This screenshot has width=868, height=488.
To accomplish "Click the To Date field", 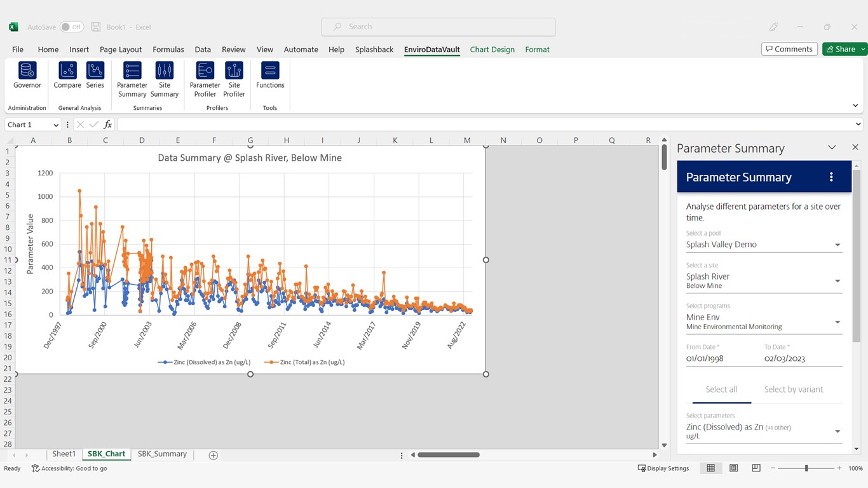I will (803, 358).
